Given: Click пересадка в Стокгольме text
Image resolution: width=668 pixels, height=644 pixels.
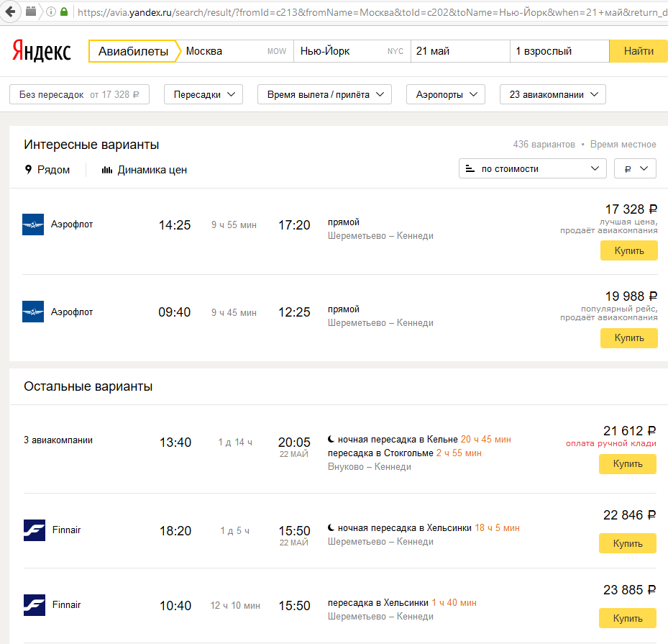Looking at the screenshot, I should (x=380, y=453).
